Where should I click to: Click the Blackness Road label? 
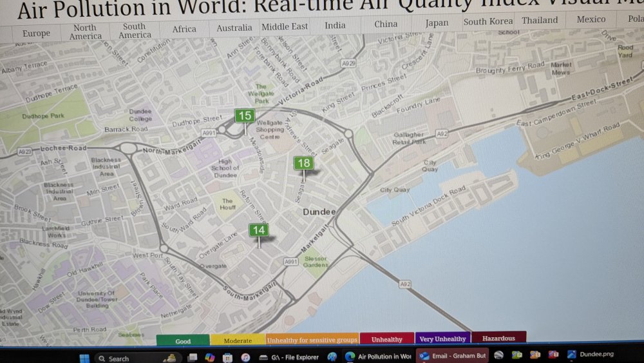pyautogui.click(x=44, y=243)
